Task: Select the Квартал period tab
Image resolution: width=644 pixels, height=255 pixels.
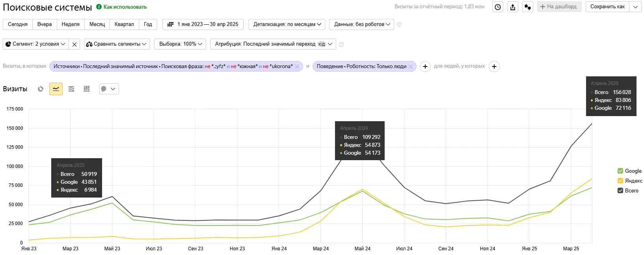Action: click(x=124, y=24)
